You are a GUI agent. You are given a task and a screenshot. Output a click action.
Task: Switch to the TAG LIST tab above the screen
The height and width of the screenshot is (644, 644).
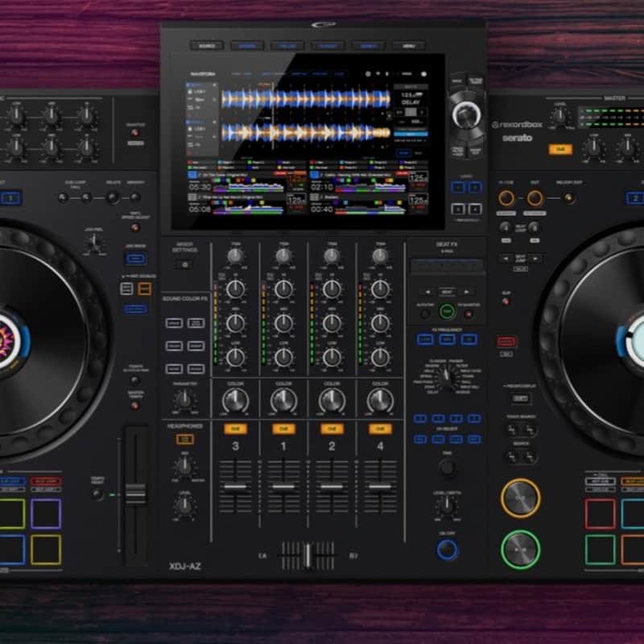click(x=287, y=45)
